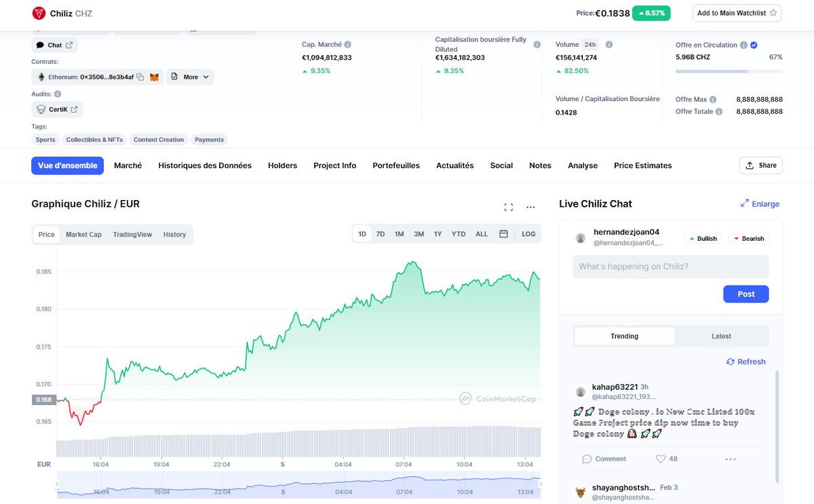Screen dimensions: 814x504
Task: Open the Price Estimates tab
Action: [642, 166]
